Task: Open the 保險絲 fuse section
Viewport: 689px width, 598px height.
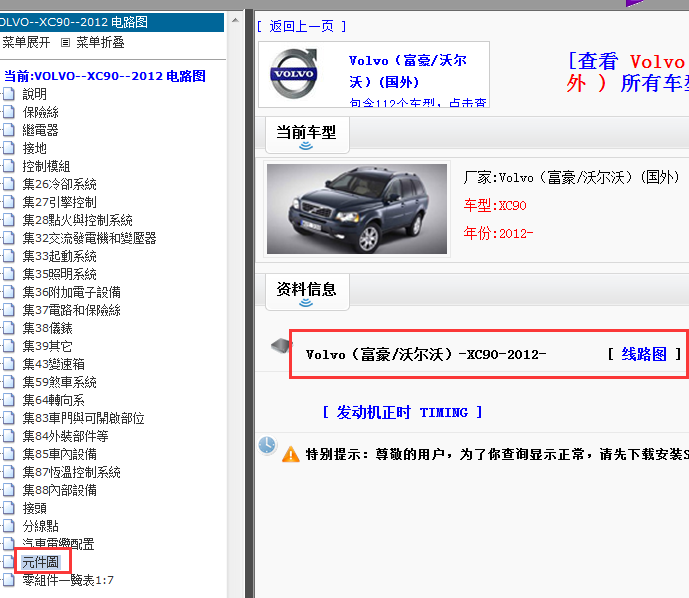Action: coord(40,112)
